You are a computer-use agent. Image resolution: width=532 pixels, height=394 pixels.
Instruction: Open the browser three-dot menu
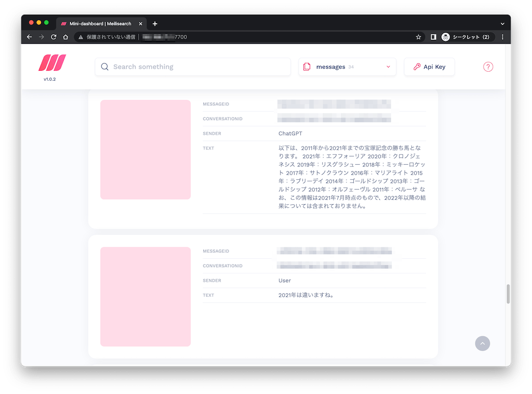pyautogui.click(x=502, y=37)
